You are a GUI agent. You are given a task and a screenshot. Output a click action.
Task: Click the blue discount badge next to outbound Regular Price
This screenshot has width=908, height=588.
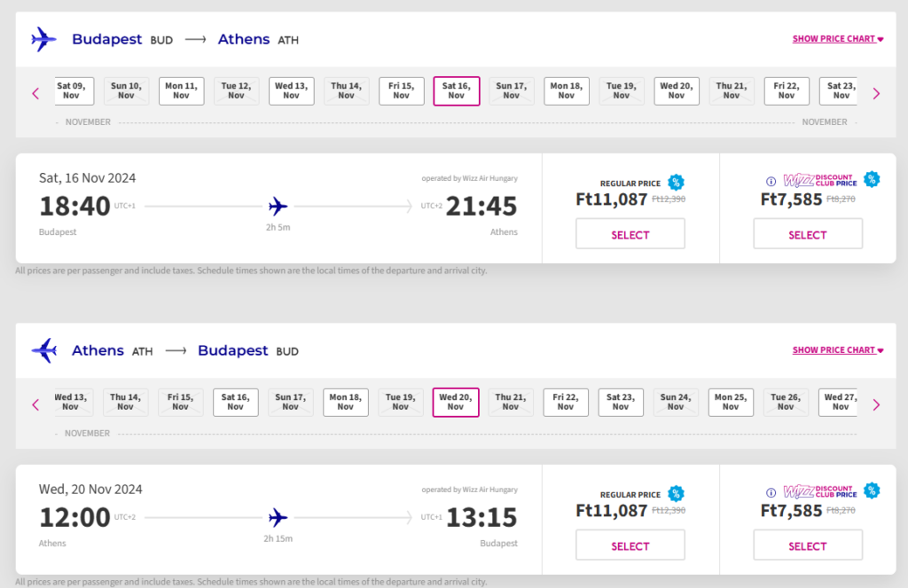pyautogui.click(x=676, y=183)
